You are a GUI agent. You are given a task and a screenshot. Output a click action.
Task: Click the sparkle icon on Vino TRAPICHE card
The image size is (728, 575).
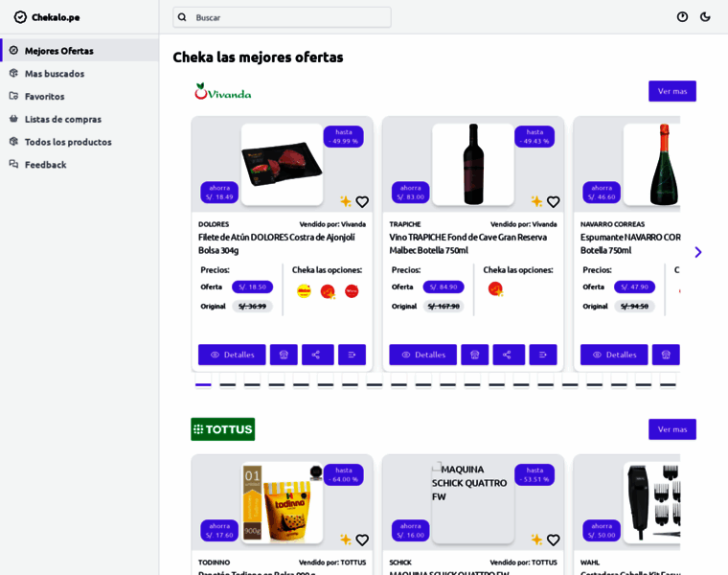pos(536,202)
